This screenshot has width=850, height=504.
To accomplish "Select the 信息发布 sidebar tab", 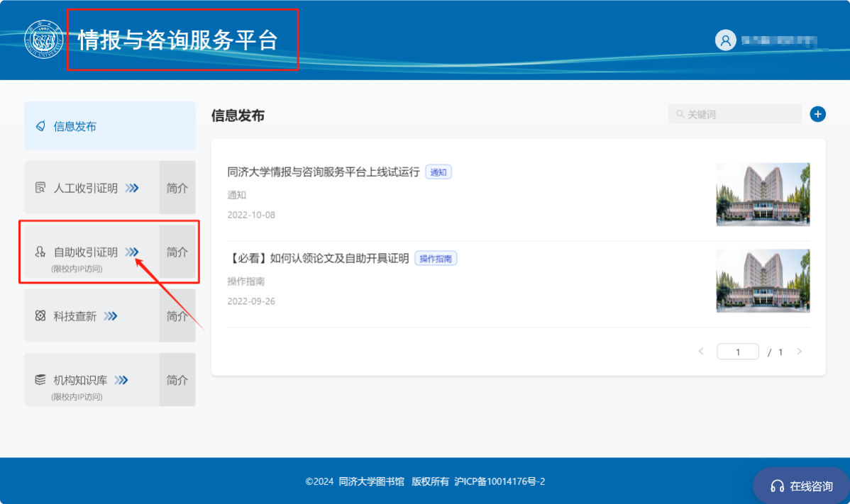I will [x=109, y=126].
